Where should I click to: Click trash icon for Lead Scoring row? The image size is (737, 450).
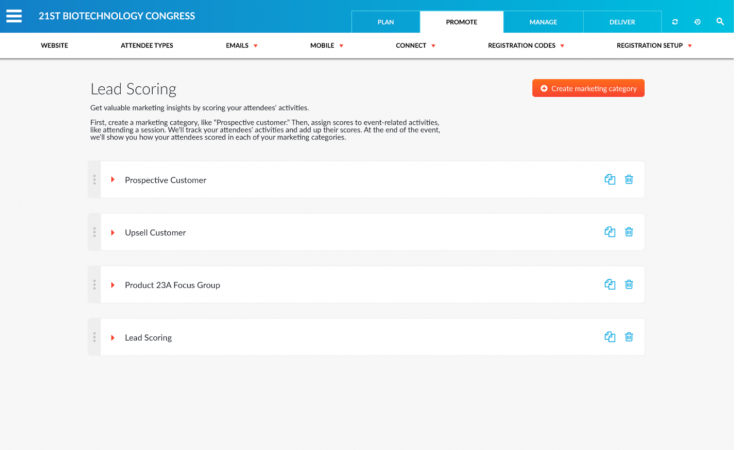(x=629, y=337)
